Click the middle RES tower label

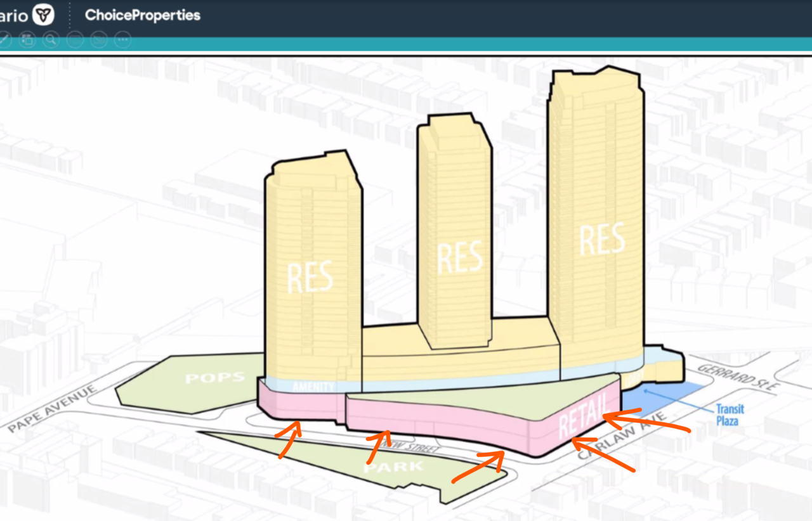point(460,258)
